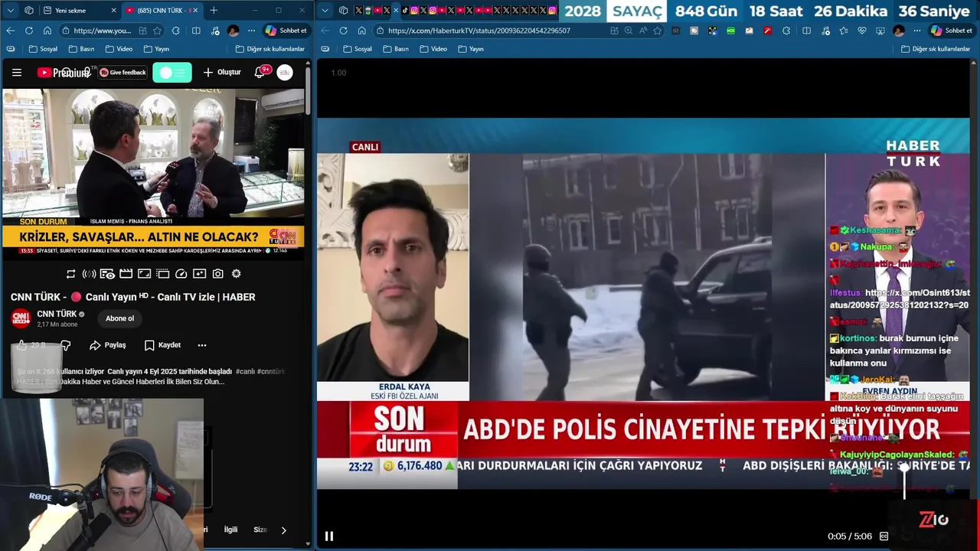Toggle split screen in left browser
The image size is (980, 551).
(196, 31)
